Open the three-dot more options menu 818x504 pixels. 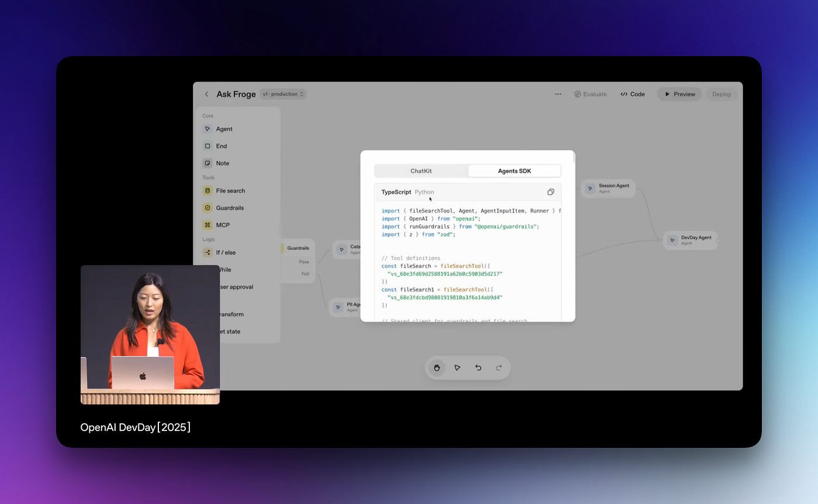click(558, 94)
